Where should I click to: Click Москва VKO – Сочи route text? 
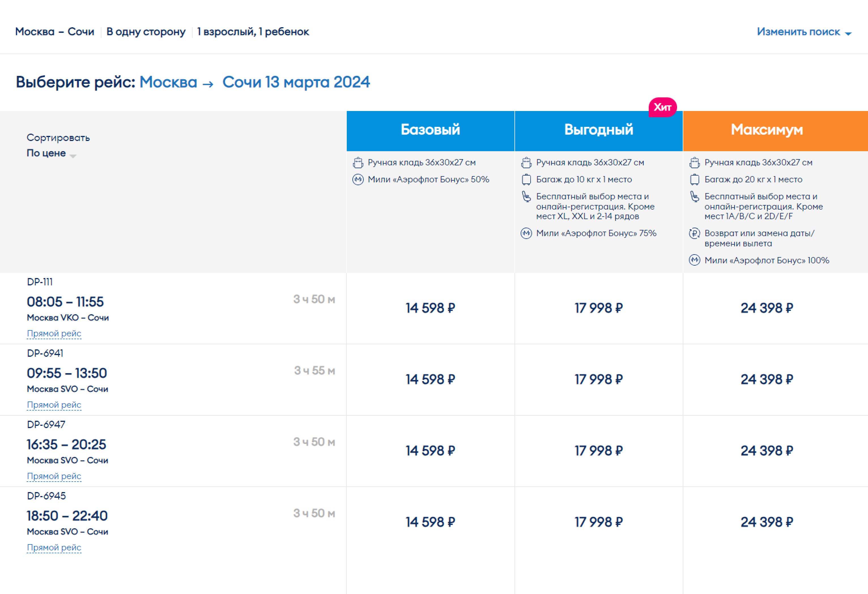[68, 318]
